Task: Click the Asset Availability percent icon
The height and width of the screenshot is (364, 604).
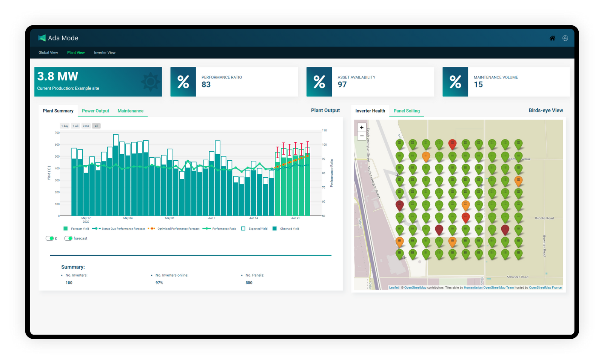Action: click(319, 82)
